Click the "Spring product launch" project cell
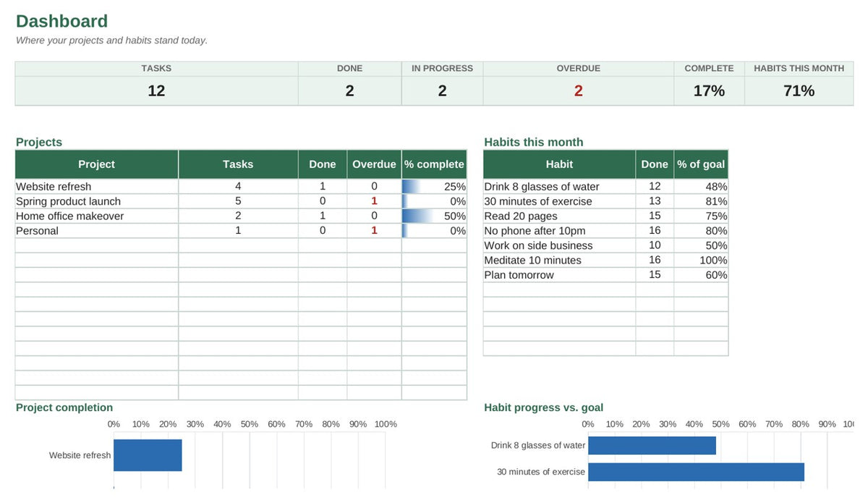 [96, 201]
